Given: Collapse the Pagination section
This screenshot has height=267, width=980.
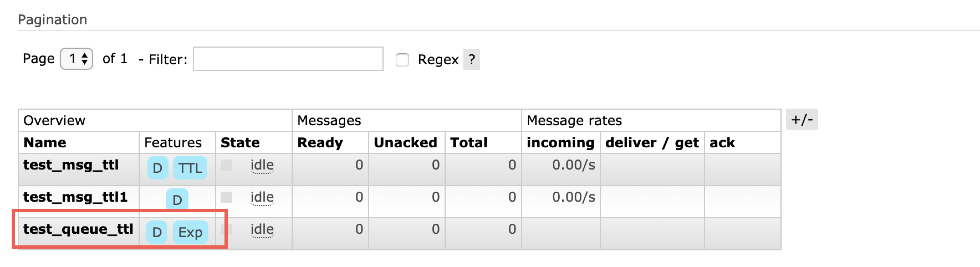Looking at the screenshot, I should coord(53,19).
